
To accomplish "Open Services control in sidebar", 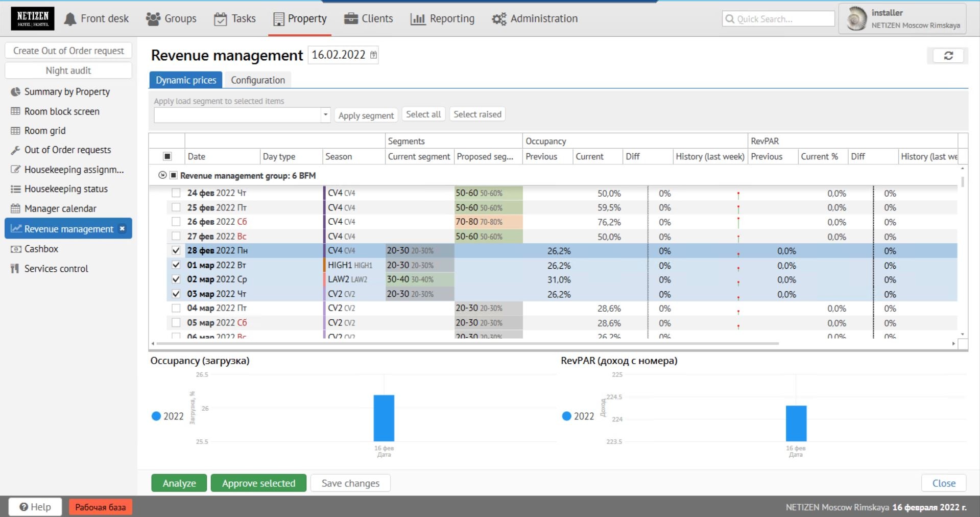I will [x=56, y=269].
